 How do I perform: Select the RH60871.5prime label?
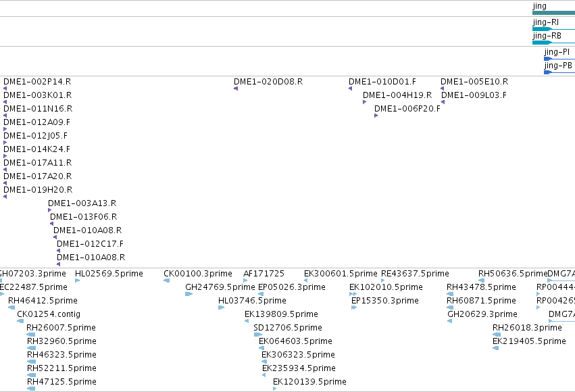(x=481, y=301)
